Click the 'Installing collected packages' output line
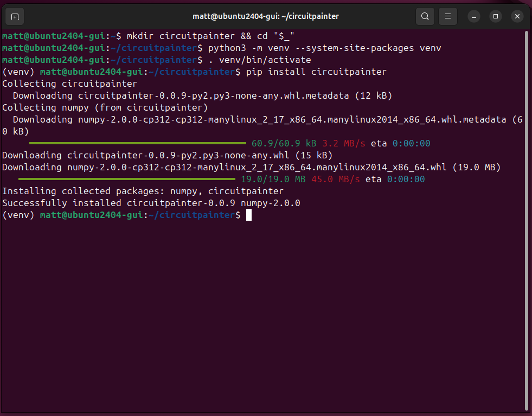 143,191
